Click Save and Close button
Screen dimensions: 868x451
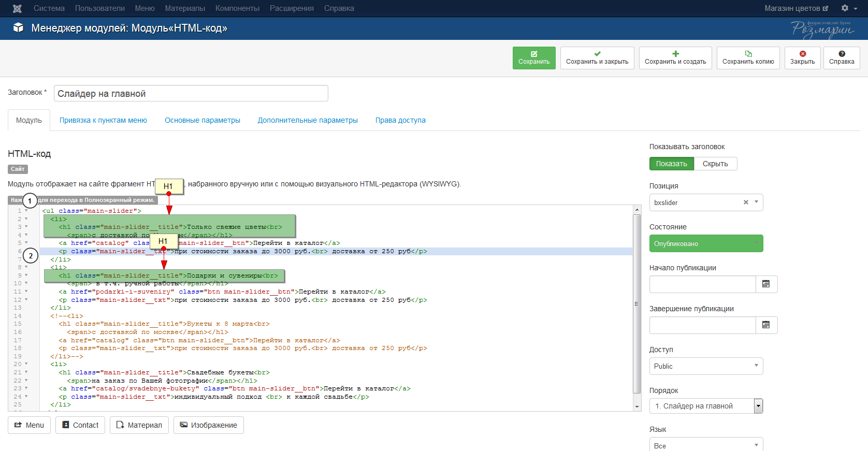click(597, 58)
